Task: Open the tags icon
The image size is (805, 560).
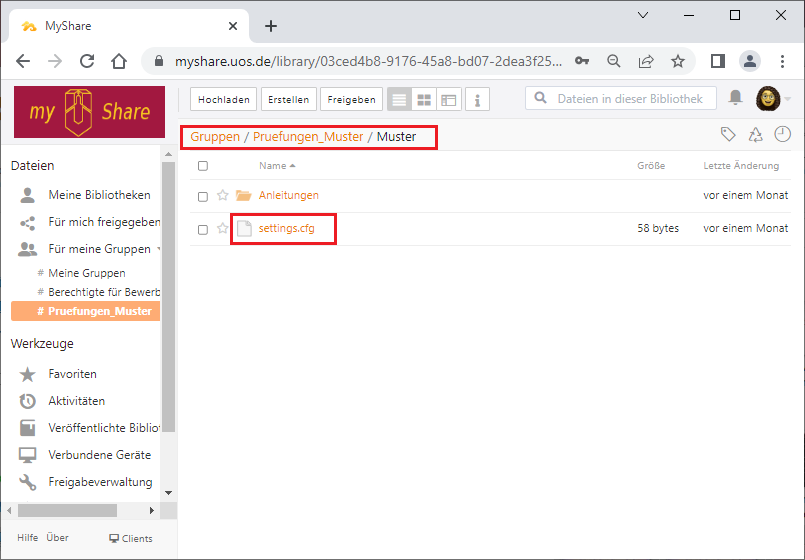Action: 729,135
